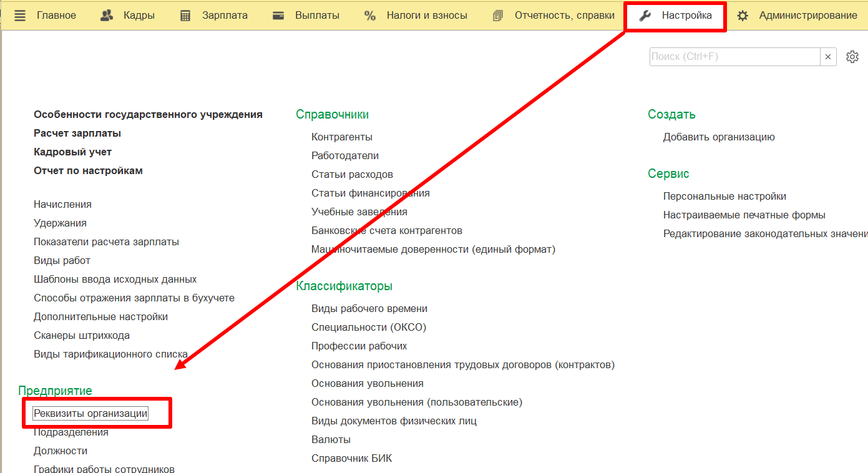The height and width of the screenshot is (473, 868).
Task: Open the Контрагенты directory
Action: [x=342, y=137]
